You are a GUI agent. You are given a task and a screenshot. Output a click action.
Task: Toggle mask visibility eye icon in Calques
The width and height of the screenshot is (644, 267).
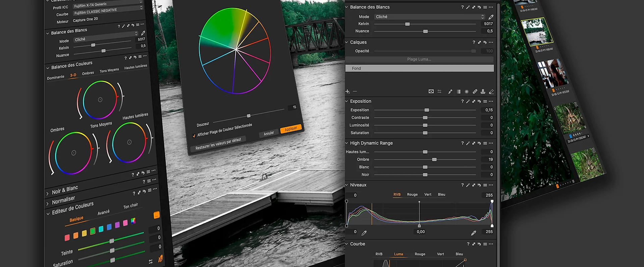click(431, 91)
